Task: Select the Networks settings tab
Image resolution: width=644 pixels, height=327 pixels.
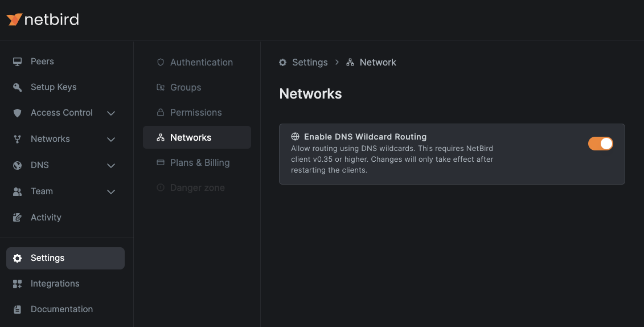Action: click(x=197, y=137)
